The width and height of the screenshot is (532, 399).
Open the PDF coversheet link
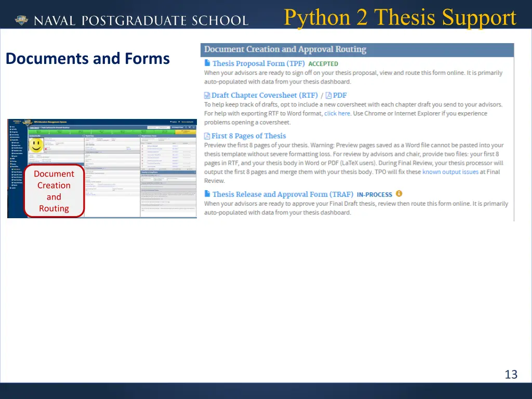pyautogui.click(x=340, y=96)
